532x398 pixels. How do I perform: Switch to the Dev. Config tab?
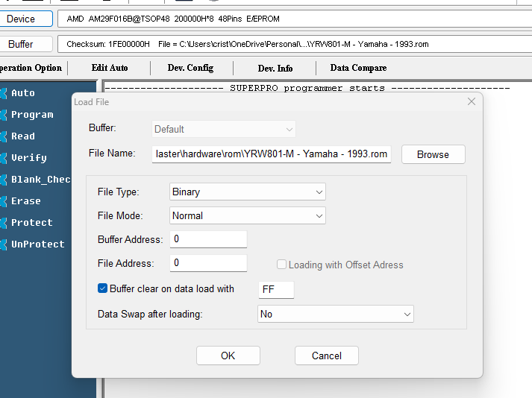[x=190, y=68]
